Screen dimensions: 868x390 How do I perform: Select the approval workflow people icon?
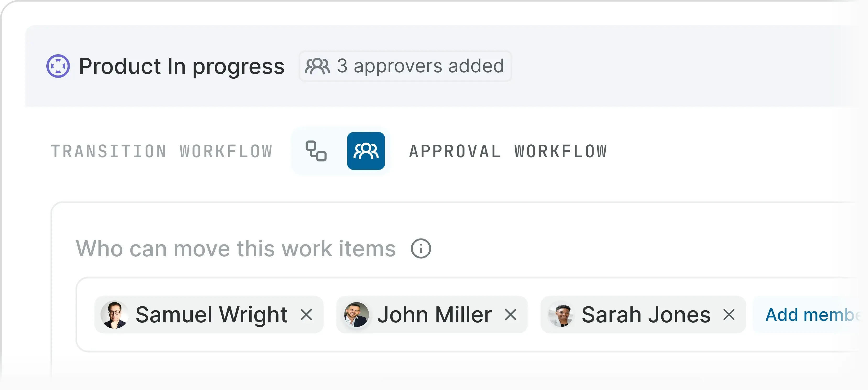(366, 151)
